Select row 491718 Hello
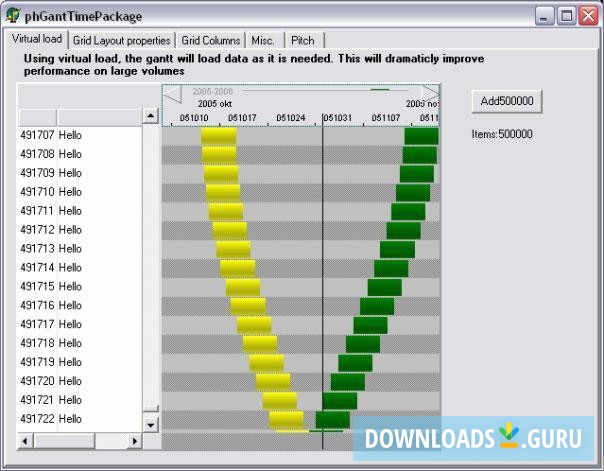 coord(79,343)
